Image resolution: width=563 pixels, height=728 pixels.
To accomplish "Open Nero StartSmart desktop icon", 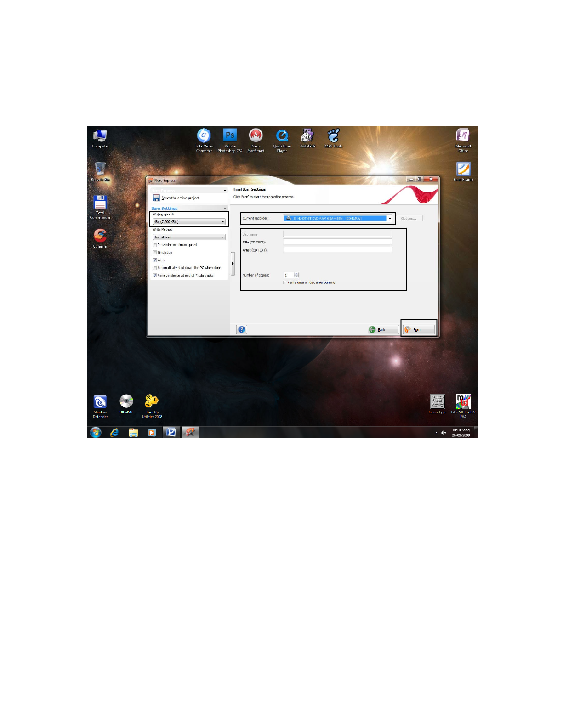I will coord(256,135).
